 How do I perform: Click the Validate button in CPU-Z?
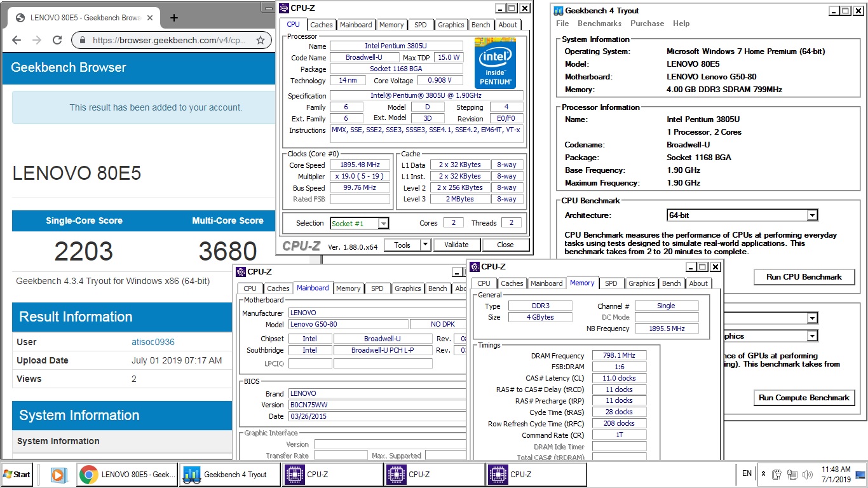pyautogui.click(x=456, y=245)
